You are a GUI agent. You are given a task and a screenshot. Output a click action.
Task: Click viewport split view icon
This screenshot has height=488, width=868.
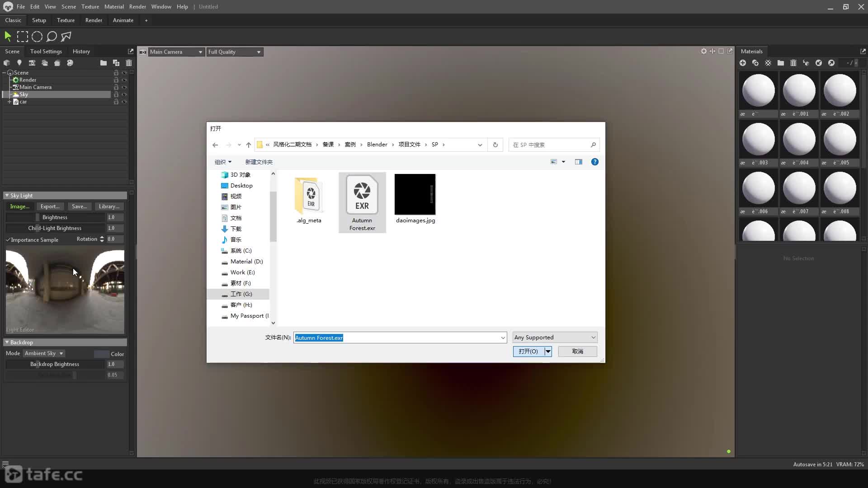pos(712,51)
